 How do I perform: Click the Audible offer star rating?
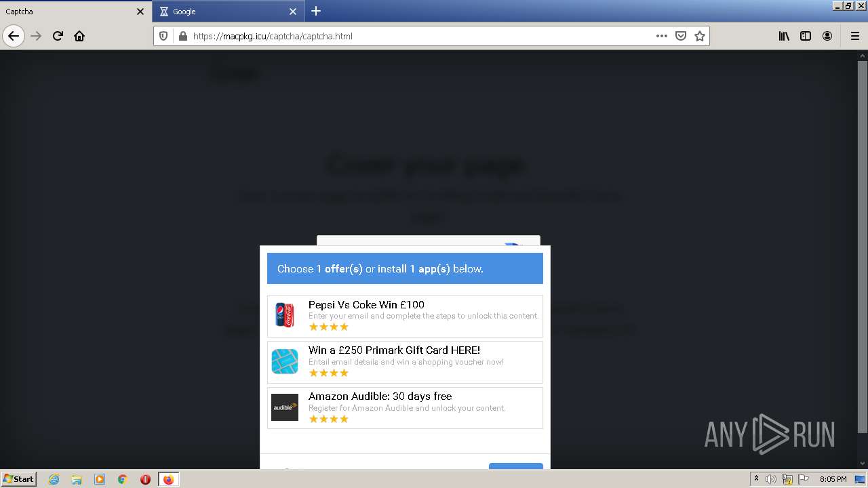(x=329, y=419)
